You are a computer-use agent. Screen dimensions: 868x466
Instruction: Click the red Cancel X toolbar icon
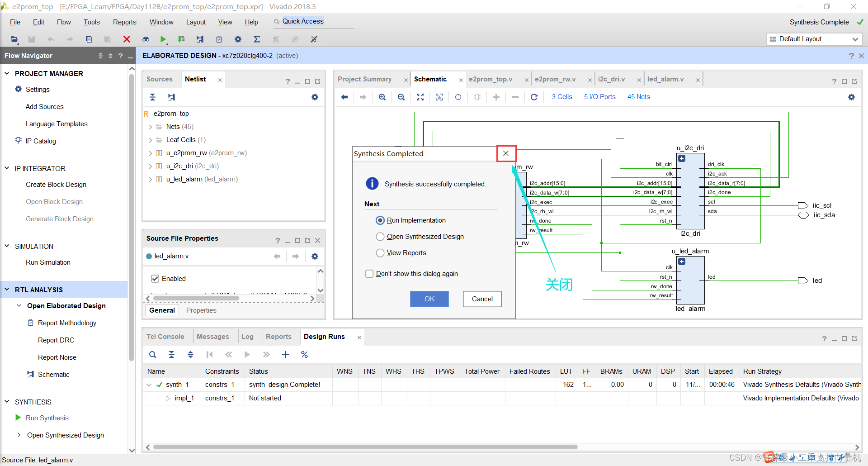click(127, 39)
